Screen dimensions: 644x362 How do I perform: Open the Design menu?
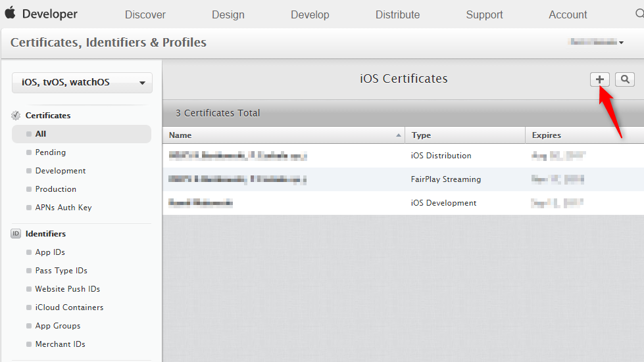[228, 14]
